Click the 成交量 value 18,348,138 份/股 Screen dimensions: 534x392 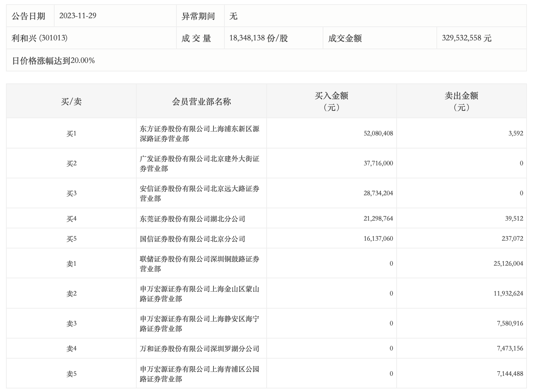point(259,38)
